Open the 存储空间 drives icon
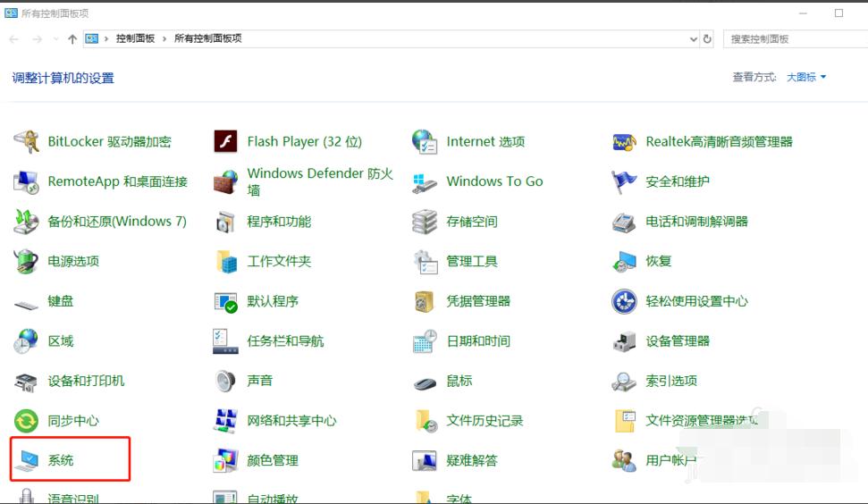This screenshot has width=868, height=504. (425, 222)
